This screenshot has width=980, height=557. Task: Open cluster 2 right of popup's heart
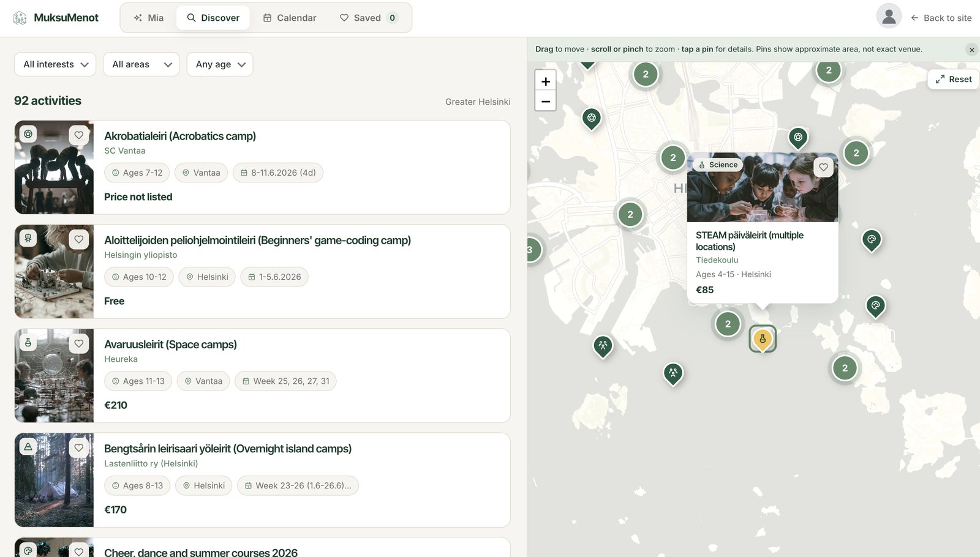[x=856, y=153]
